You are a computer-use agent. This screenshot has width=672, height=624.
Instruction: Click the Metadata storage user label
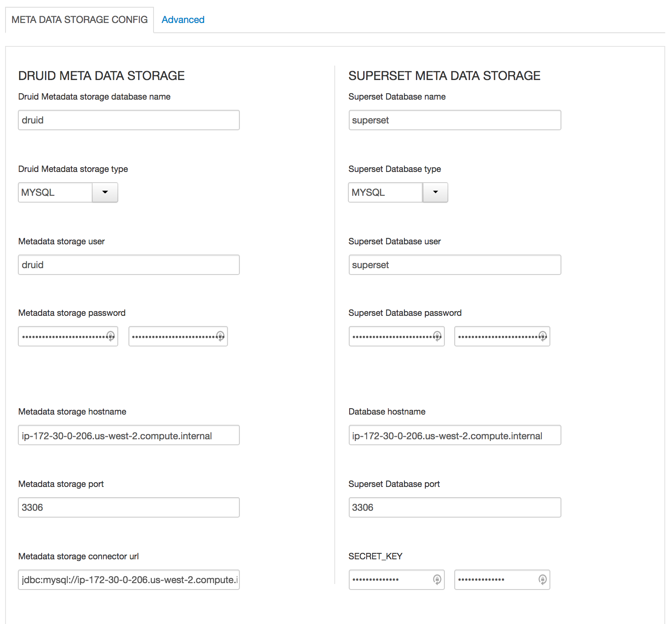click(61, 241)
